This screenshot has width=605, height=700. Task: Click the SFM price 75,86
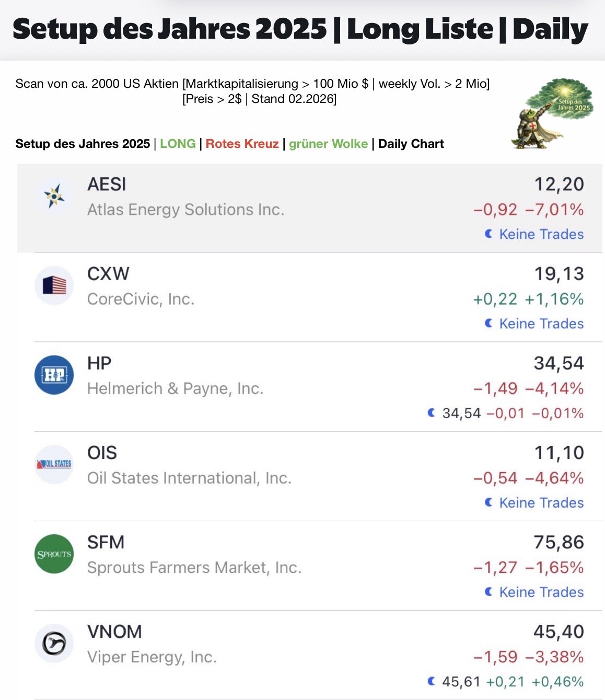point(559,542)
